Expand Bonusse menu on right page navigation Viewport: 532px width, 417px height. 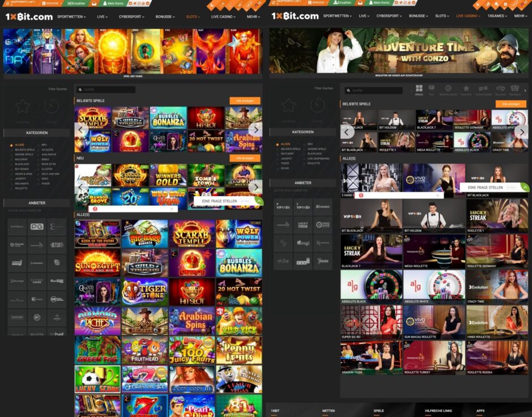pyautogui.click(x=418, y=16)
